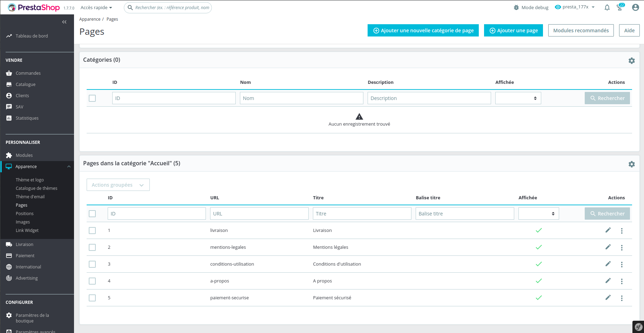Click the Mode debug bug icon
The width and height of the screenshot is (644, 333).
[515, 7]
